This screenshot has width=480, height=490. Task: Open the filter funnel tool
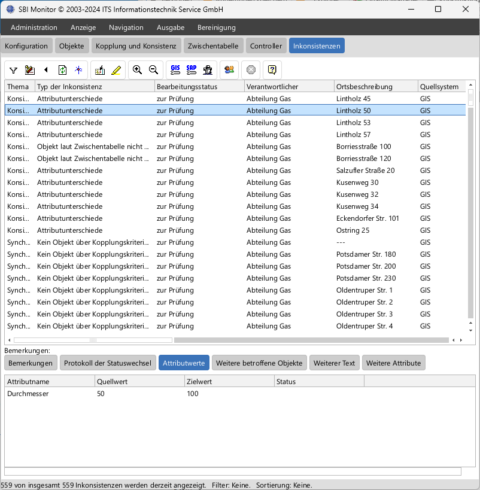(x=13, y=70)
